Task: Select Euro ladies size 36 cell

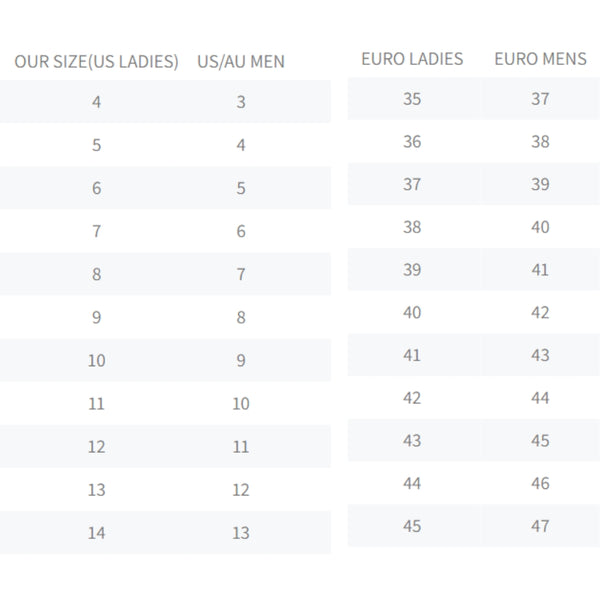Action: (412, 142)
